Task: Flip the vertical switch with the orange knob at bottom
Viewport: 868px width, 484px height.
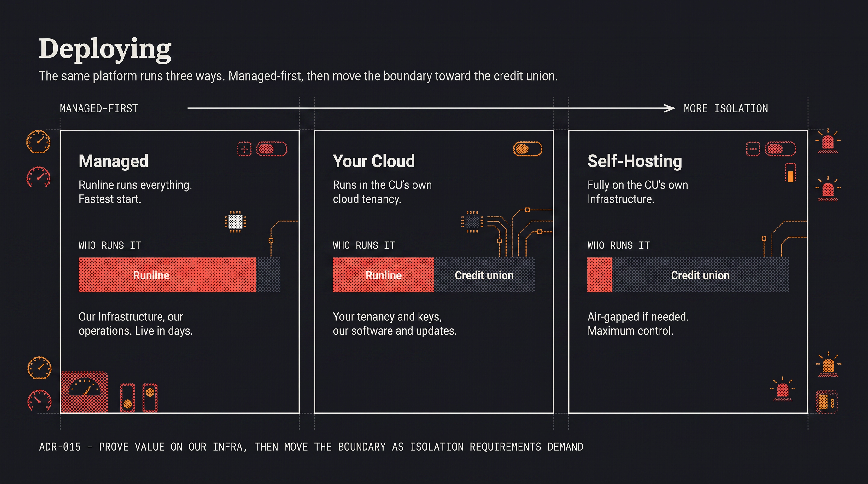Action: [128, 398]
